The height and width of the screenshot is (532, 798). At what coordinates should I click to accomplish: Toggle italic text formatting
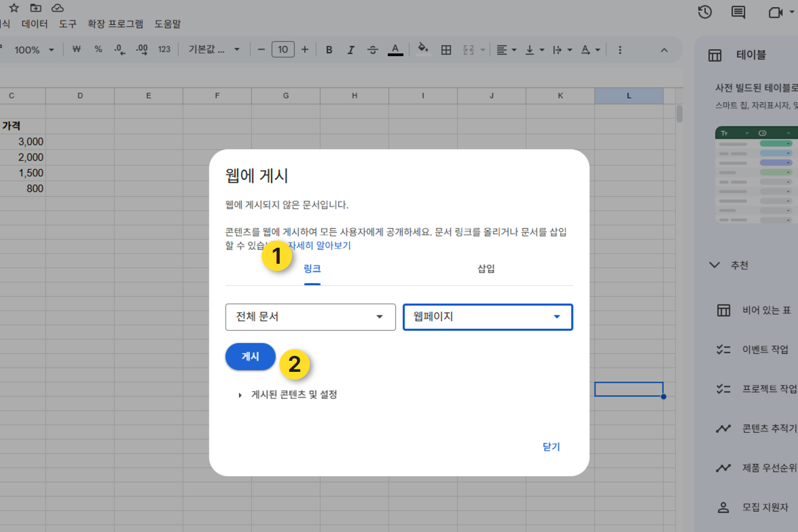351,50
